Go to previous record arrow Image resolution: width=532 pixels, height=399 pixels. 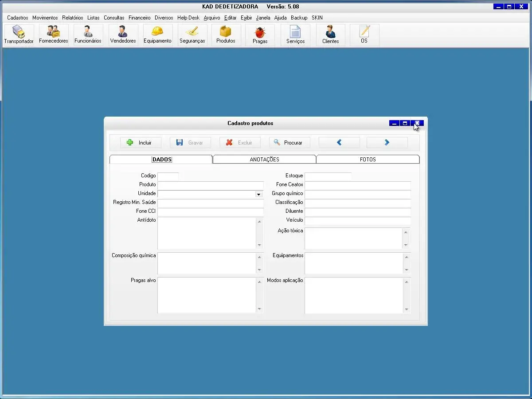[x=339, y=143]
